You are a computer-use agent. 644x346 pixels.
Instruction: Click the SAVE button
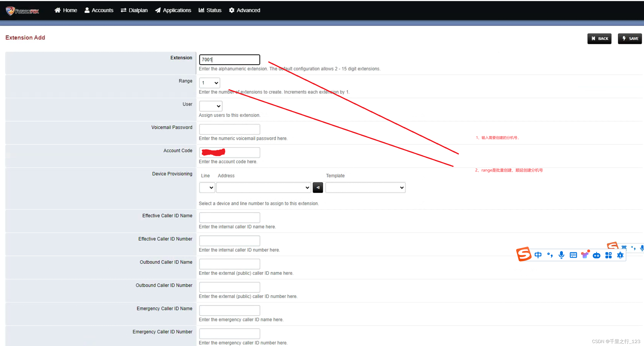pos(630,38)
